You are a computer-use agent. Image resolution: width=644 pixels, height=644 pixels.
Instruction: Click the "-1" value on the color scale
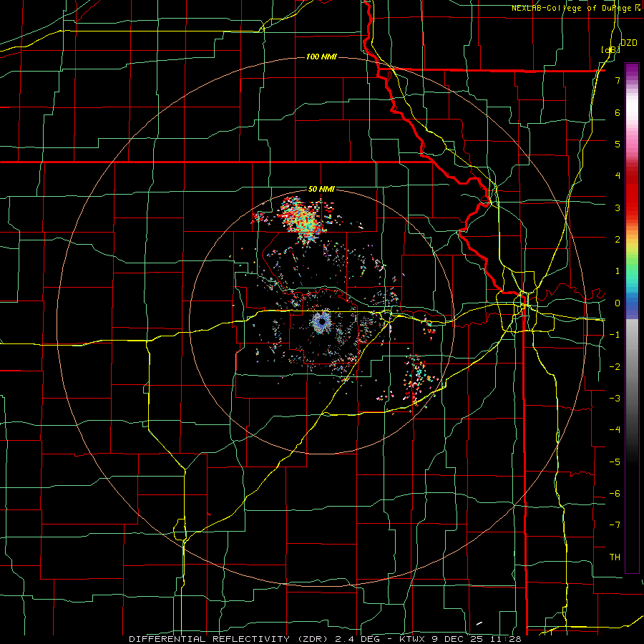coord(615,335)
